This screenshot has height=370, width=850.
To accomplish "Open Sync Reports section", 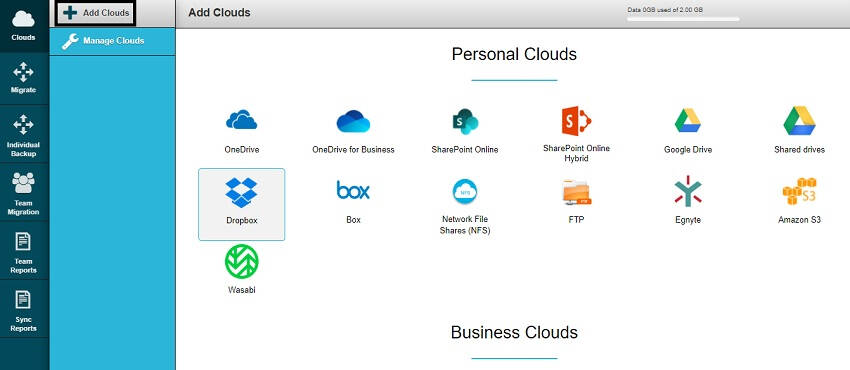I will [x=23, y=309].
